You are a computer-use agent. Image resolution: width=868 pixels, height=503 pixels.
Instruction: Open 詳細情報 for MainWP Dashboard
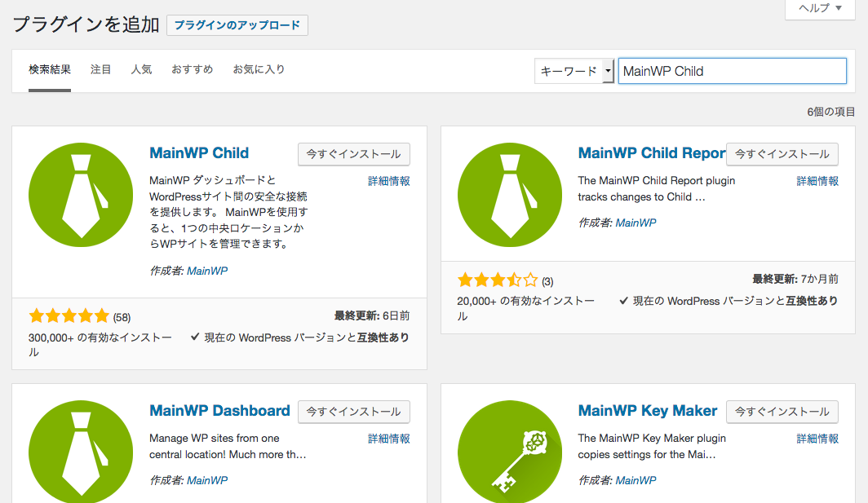pyautogui.click(x=388, y=439)
